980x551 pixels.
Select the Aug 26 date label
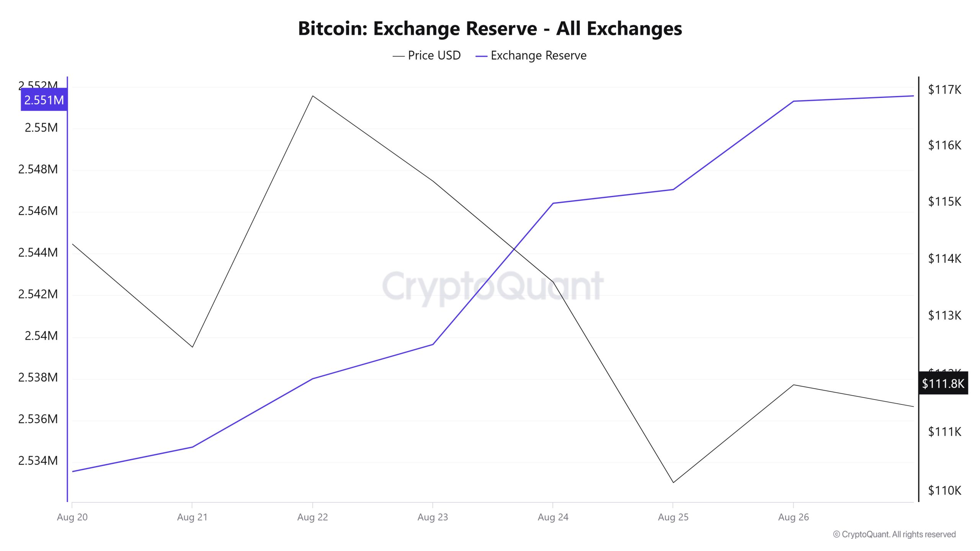click(x=793, y=517)
